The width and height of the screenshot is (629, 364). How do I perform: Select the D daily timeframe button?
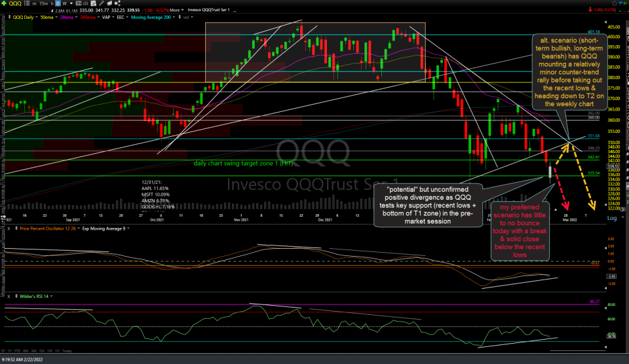click(58, 3)
